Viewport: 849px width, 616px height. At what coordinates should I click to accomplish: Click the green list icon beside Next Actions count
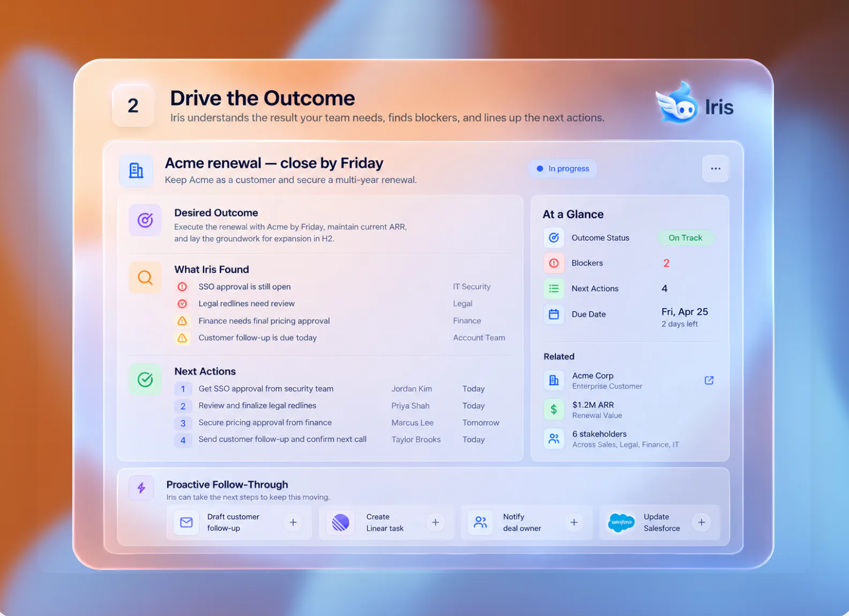tap(554, 289)
